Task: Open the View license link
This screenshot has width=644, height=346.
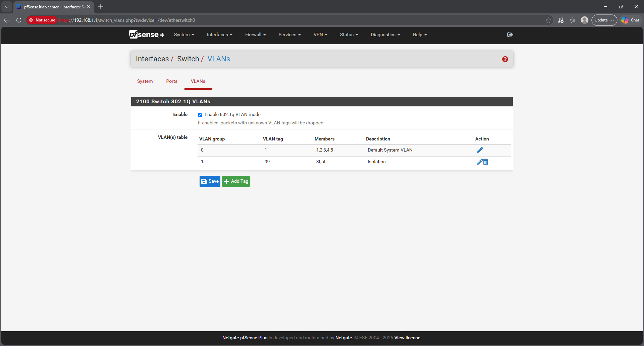Action: pyautogui.click(x=408, y=338)
